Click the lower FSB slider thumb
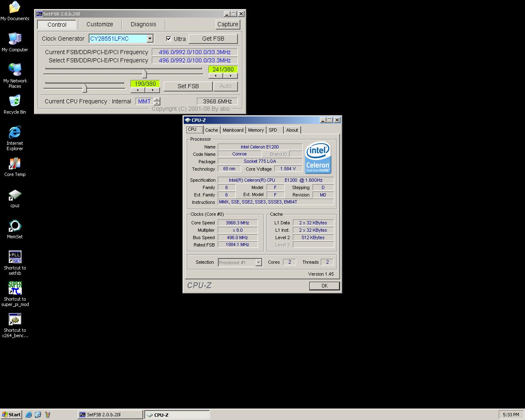This screenshot has height=420, width=525. coord(85,88)
